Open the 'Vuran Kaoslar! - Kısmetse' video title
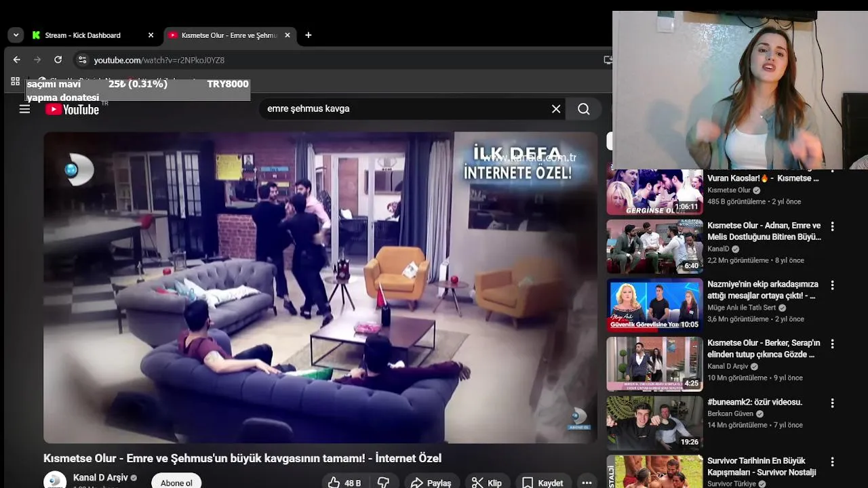 pos(763,178)
